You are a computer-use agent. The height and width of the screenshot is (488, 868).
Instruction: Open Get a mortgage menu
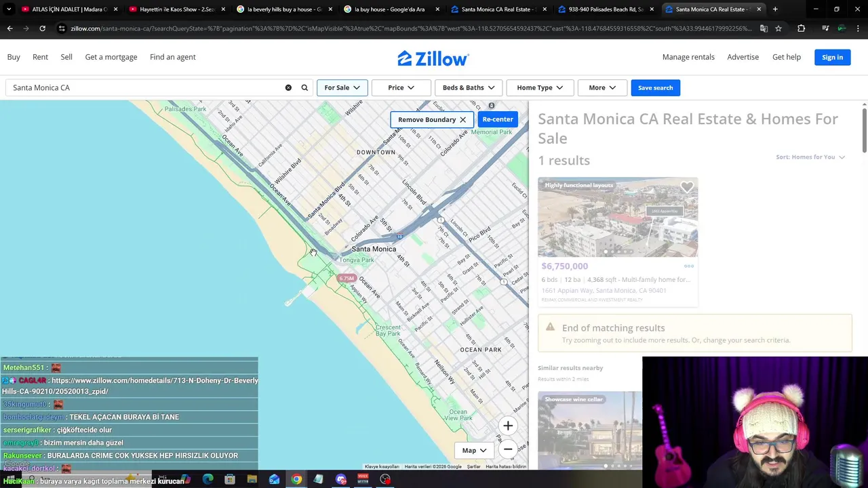click(111, 57)
